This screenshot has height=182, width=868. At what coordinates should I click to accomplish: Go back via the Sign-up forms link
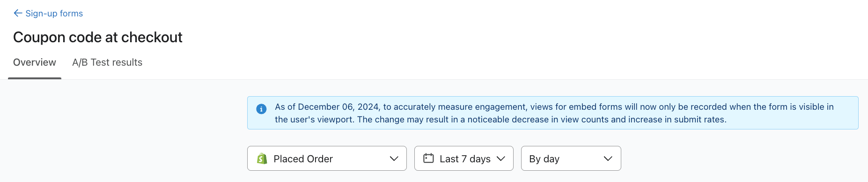point(54,13)
